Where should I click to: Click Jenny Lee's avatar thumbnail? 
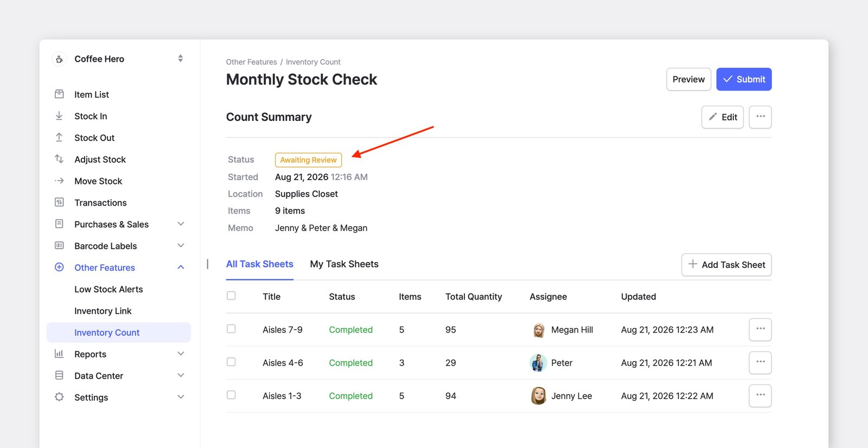point(538,396)
